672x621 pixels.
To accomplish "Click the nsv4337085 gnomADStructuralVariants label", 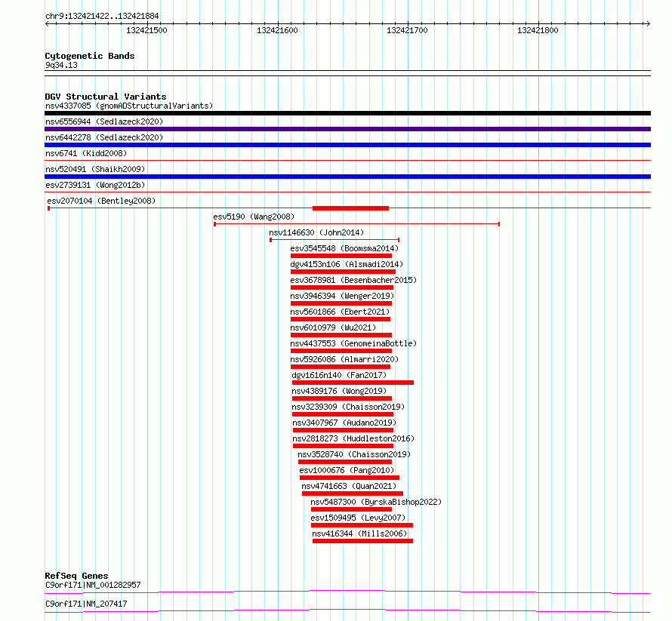I will [129, 106].
